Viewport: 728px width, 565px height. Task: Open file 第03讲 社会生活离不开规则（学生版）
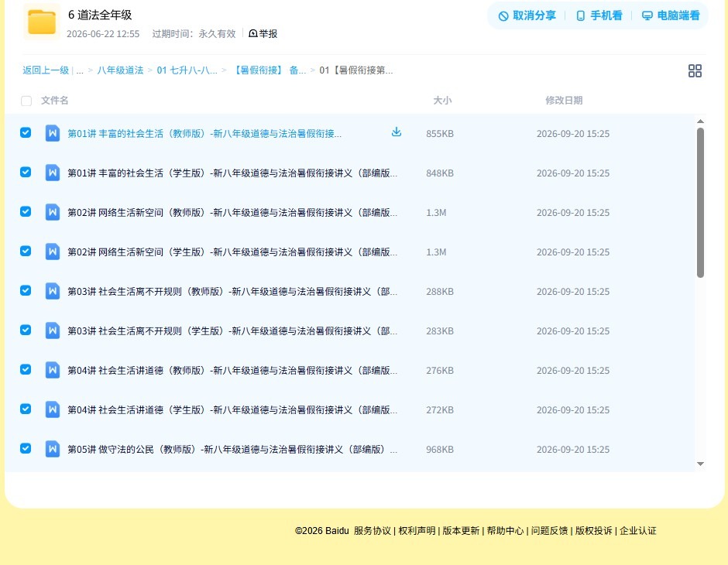tap(232, 330)
